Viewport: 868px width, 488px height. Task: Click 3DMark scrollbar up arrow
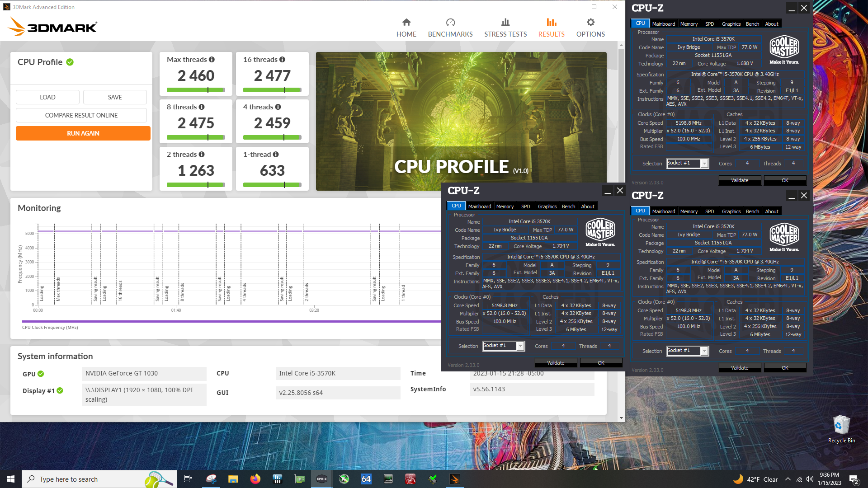coord(622,45)
